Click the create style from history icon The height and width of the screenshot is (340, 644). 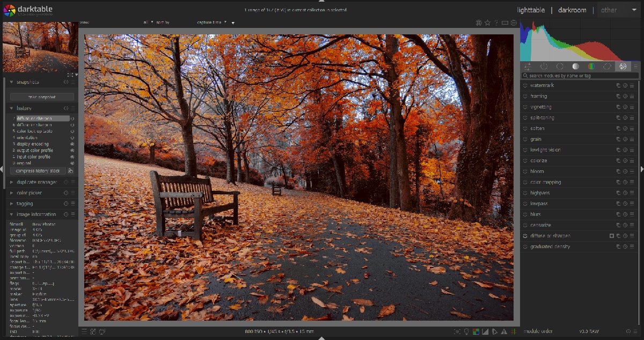click(x=71, y=171)
